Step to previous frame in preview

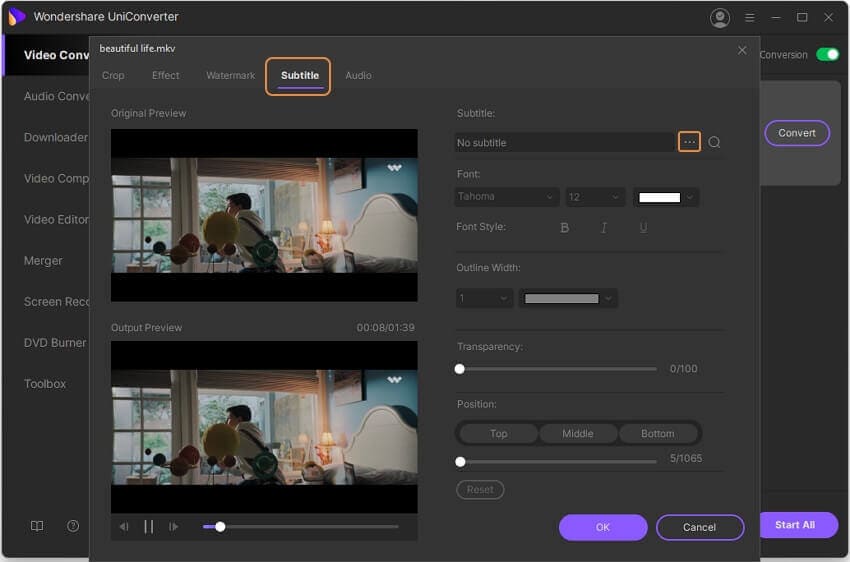[x=124, y=526]
